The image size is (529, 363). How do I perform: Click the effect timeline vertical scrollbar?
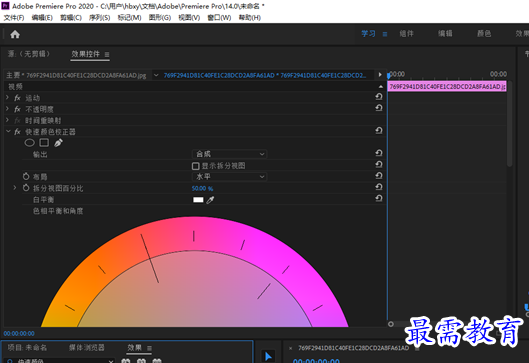[509, 123]
